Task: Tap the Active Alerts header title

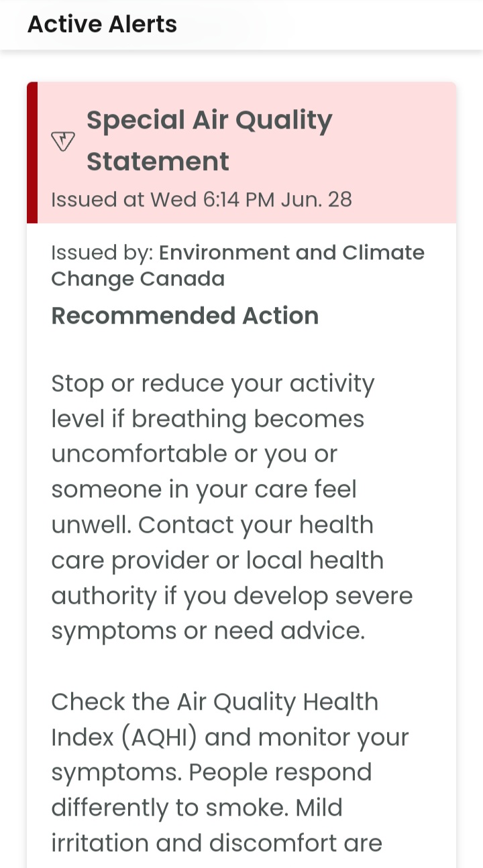Action: point(102,24)
